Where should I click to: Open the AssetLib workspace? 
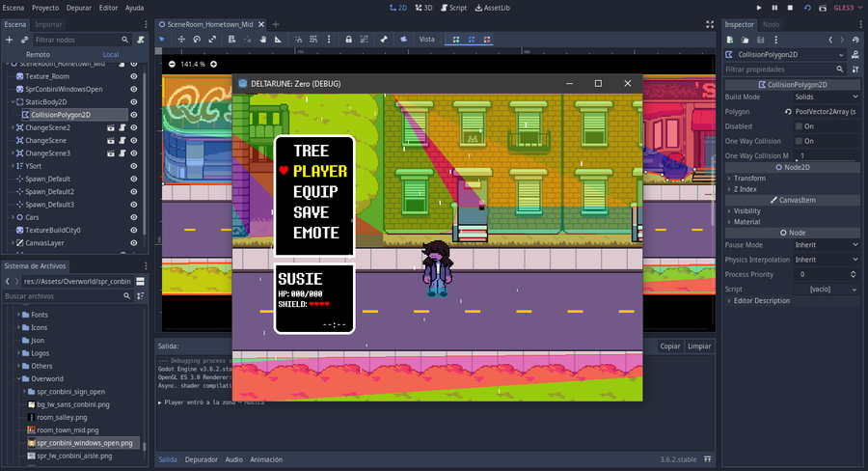click(493, 8)
